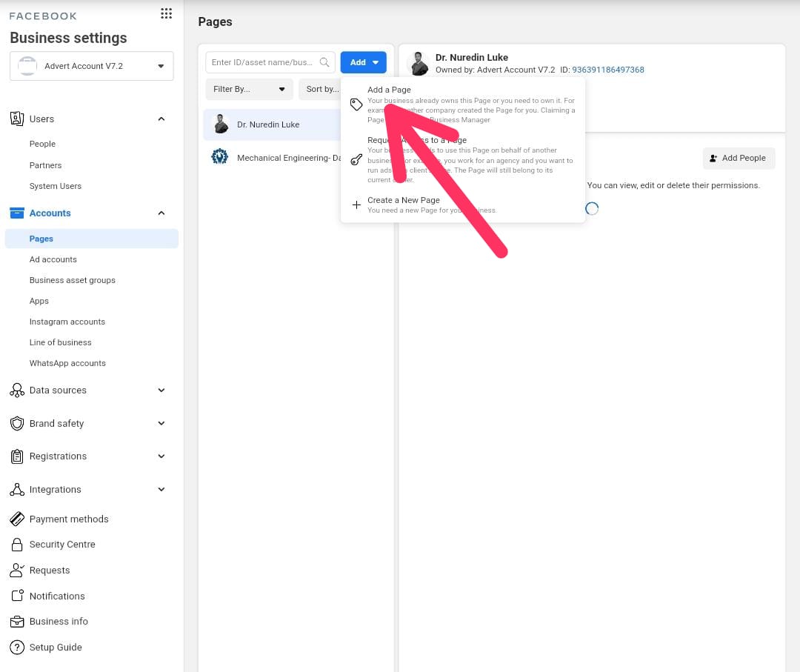The height and width of the screenshot is (672, 800).
Task: Collapse the Accounts section chevron
Action: pos(161,213)
